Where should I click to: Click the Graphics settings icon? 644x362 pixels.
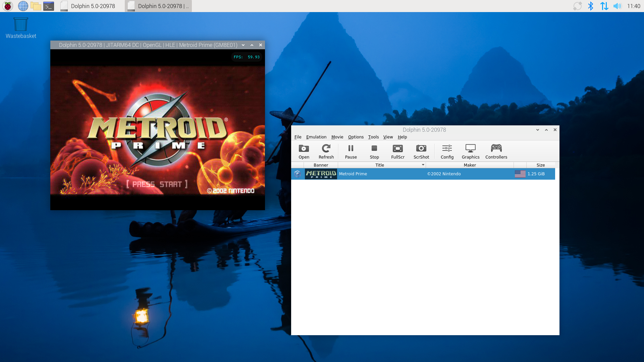click(471, 152)
